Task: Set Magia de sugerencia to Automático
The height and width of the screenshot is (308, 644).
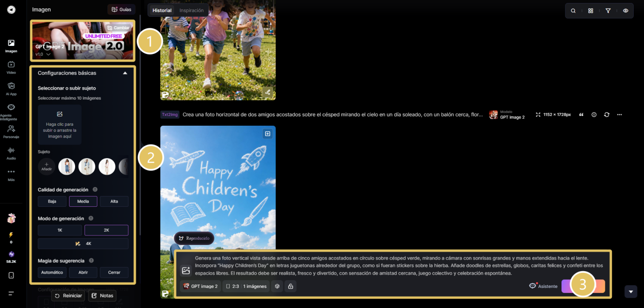Action: 52,272
